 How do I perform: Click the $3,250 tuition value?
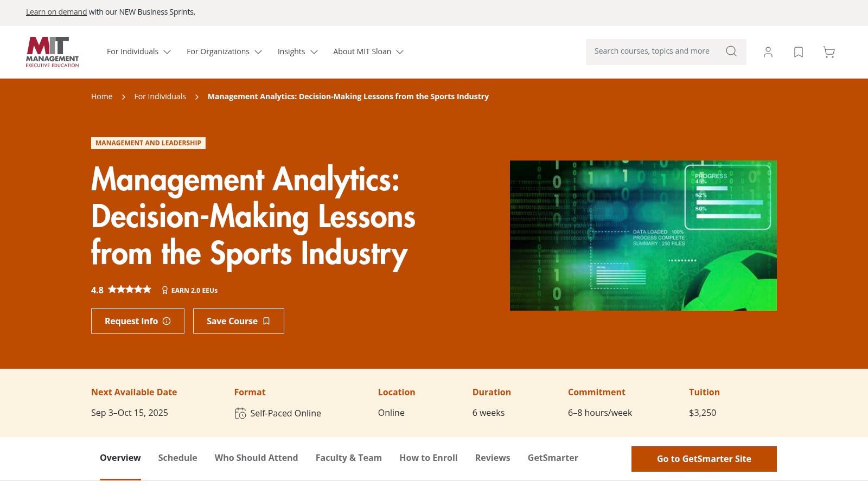pos(703,413)
